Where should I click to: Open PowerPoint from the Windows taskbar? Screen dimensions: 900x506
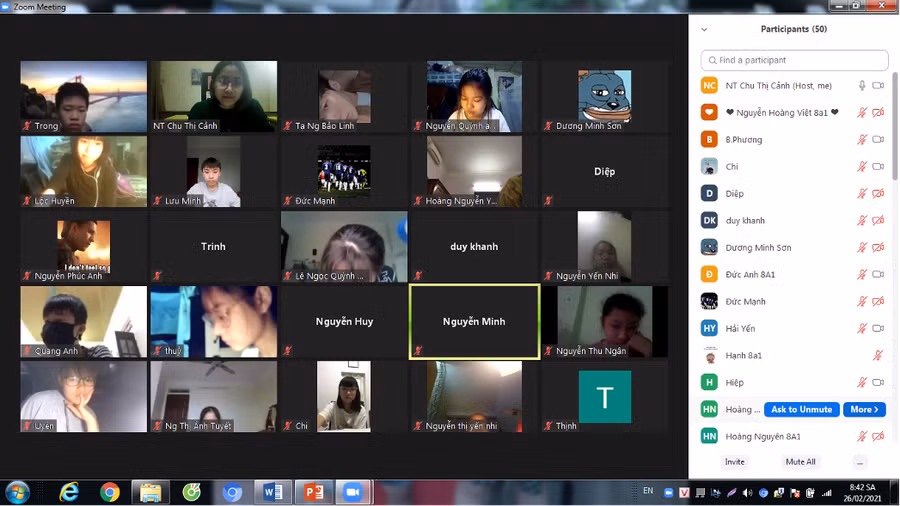tap(313, 492)
